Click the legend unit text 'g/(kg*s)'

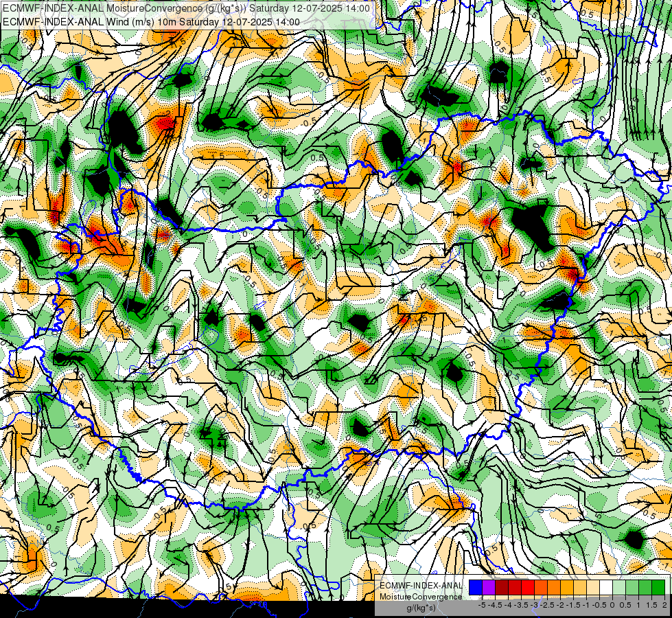(x=421, y=608)
